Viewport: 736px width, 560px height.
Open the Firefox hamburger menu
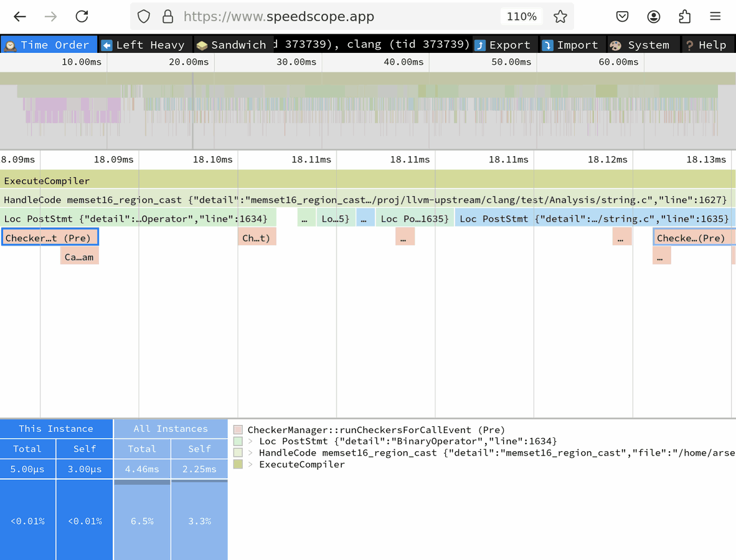click(x=715, y=17)
